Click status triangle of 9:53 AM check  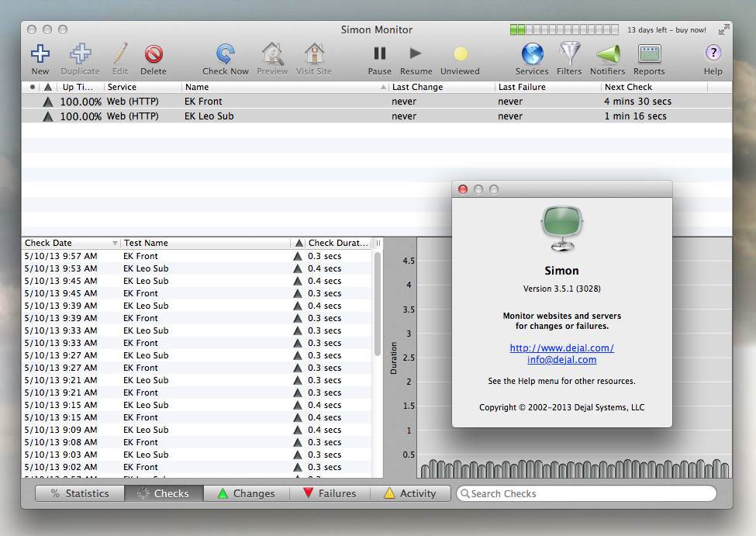(x=298, y=268)
